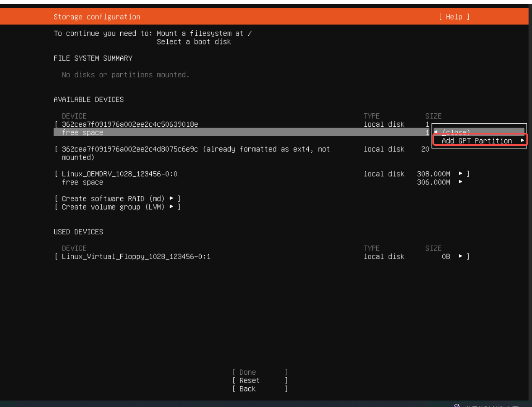
Task: Expand Create volume group (LVM) option
Action: (x=113, y=207)
